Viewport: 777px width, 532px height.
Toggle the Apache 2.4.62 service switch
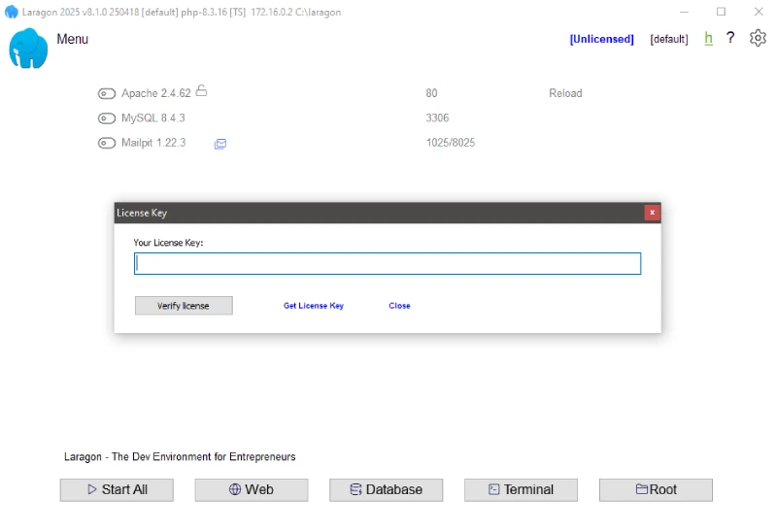(107, 93)
